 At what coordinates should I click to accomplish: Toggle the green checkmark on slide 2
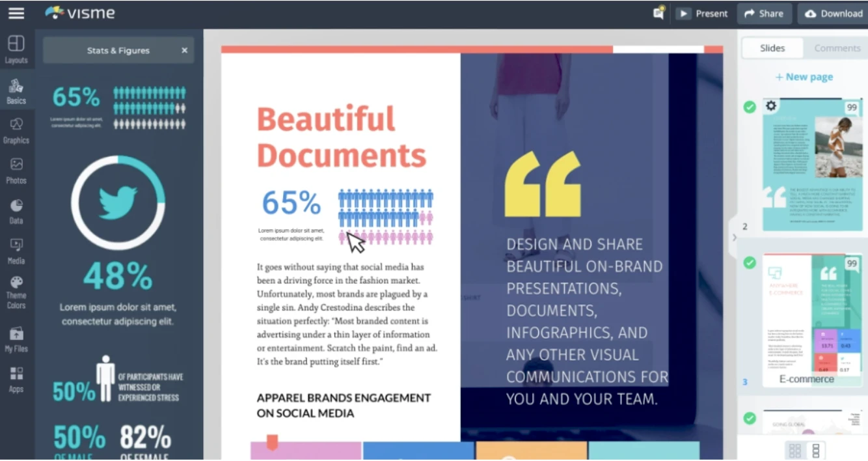pyautogui.click(x=750, y=107)
